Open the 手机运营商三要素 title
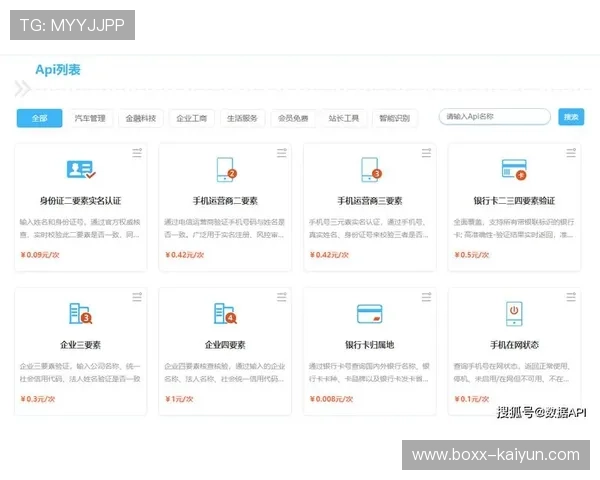 tap(370, 201)
